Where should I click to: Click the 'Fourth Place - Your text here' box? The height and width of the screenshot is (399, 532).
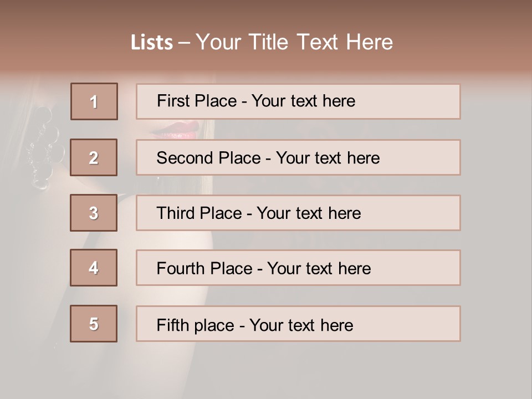(298, 268)
